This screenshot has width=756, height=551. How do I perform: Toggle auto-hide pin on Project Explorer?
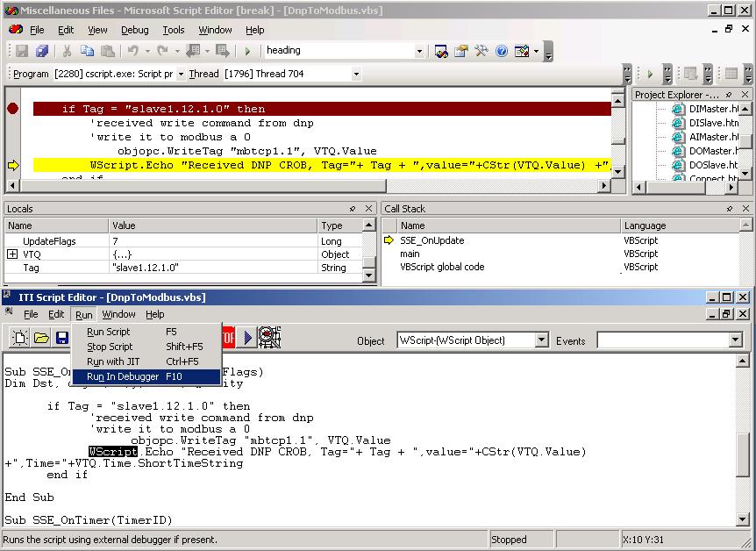[729, 95]
